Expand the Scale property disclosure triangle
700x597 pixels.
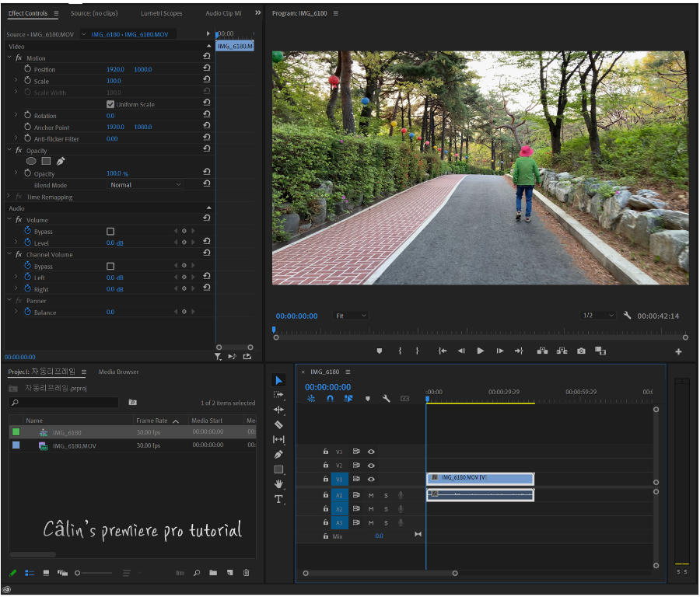click(16, 81)
